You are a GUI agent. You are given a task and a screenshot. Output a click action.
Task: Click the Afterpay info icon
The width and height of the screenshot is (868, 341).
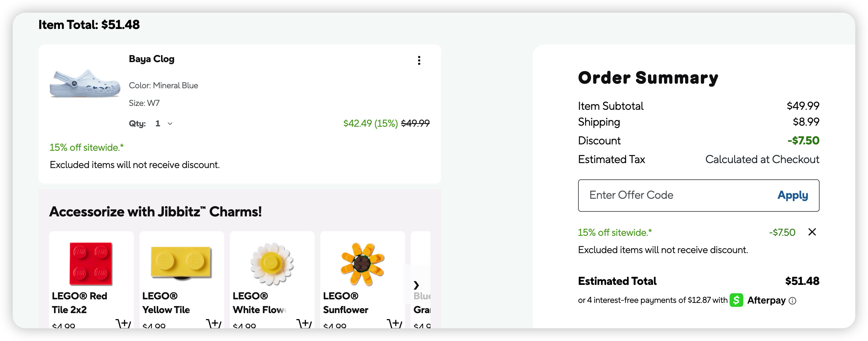[793, 301]
